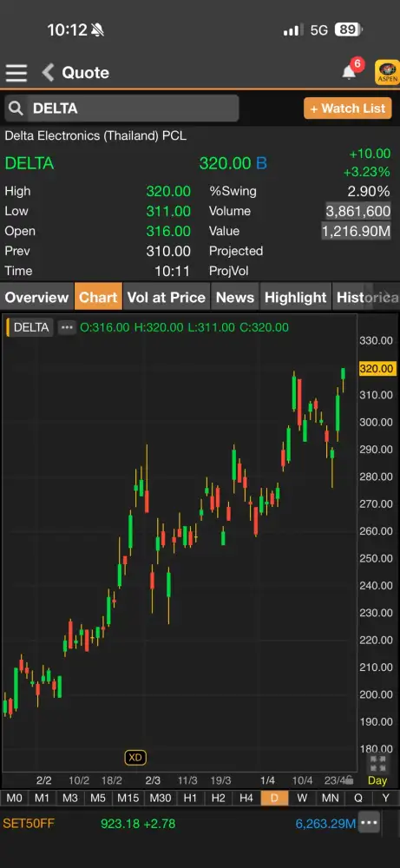Tap the cellular signal bars icon

(x=292, y=30)
